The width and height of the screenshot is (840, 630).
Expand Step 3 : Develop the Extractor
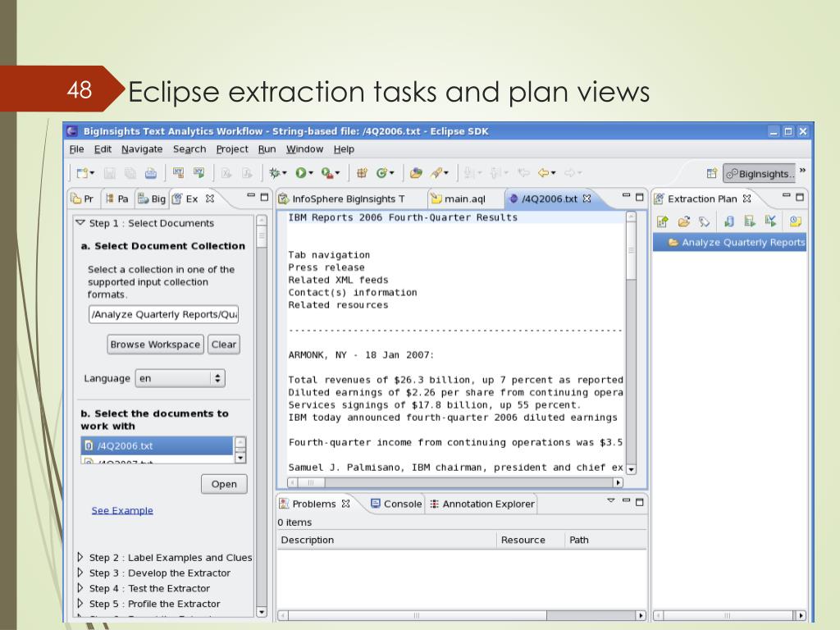click(80, 573)
